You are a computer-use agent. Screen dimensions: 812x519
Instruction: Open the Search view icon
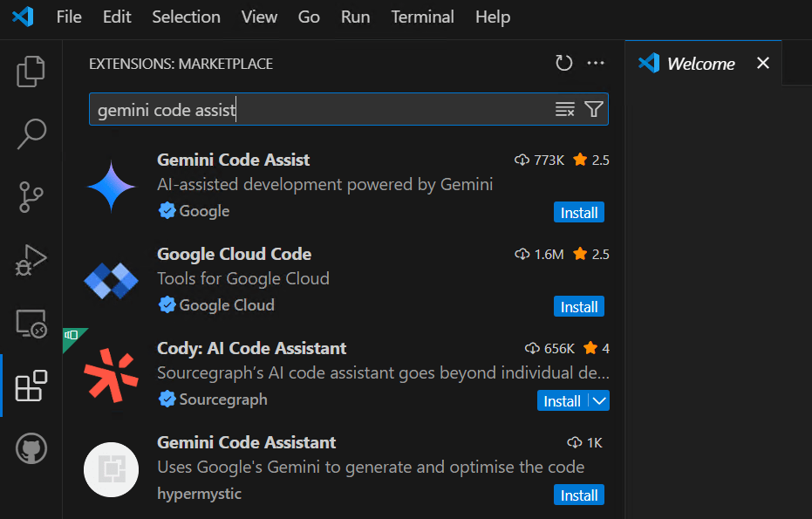tap(31, 134)
